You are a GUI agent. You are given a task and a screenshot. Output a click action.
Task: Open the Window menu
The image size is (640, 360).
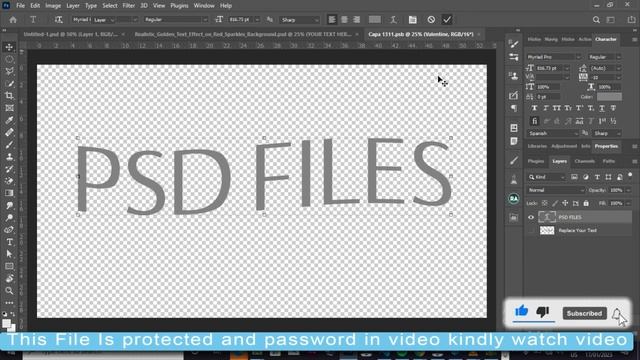[x=204, y=6]
